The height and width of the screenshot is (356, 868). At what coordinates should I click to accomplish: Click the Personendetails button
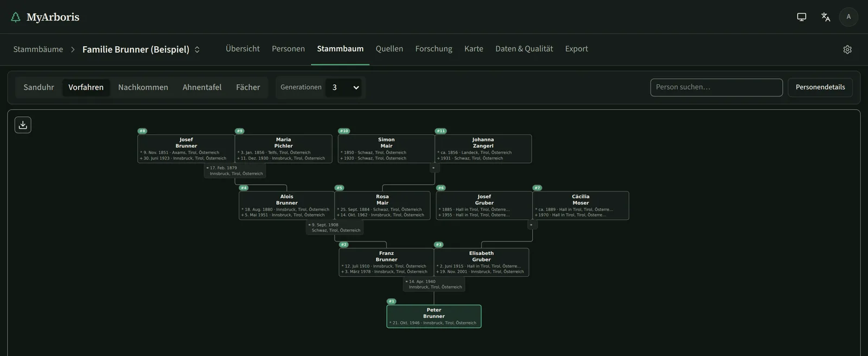(820, 87)
